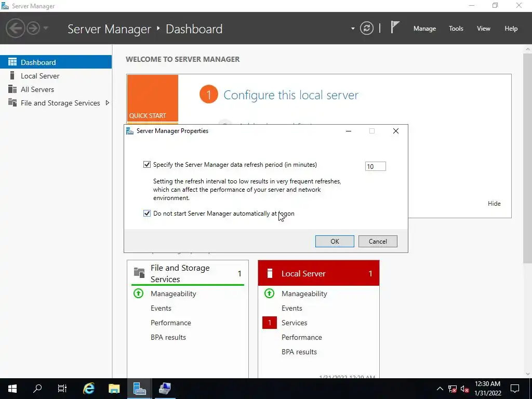Open File and Storage Services tile header
This screenshot has height=399, width=532.
coord(188,273)
